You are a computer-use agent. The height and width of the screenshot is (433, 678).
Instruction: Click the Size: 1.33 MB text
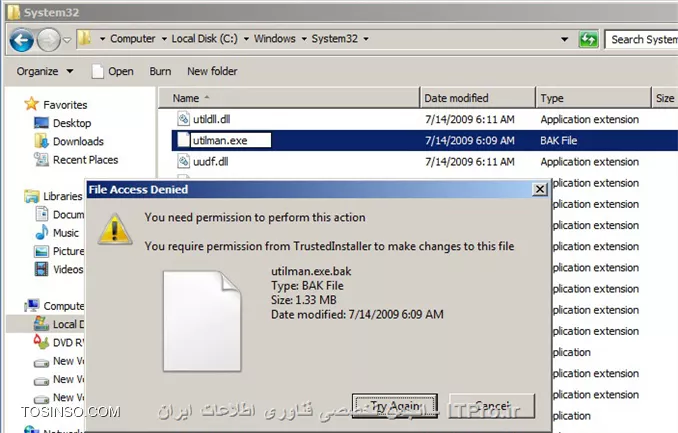(x=304, y=300)
